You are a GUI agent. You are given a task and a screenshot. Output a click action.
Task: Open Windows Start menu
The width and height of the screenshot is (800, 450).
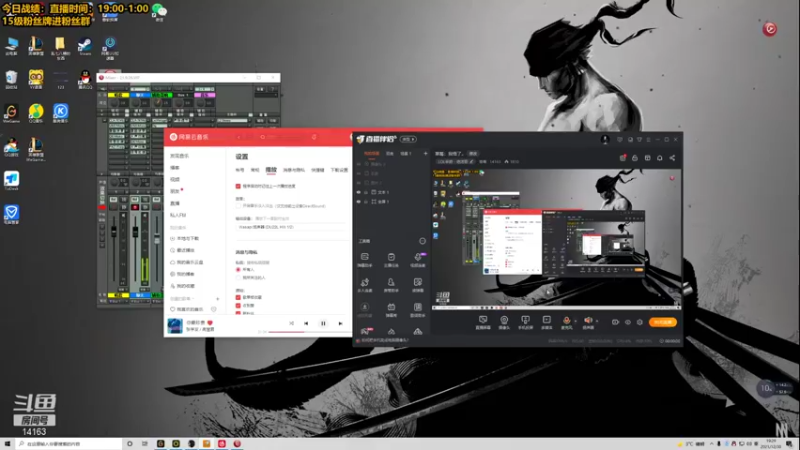(x=7, y=444)
